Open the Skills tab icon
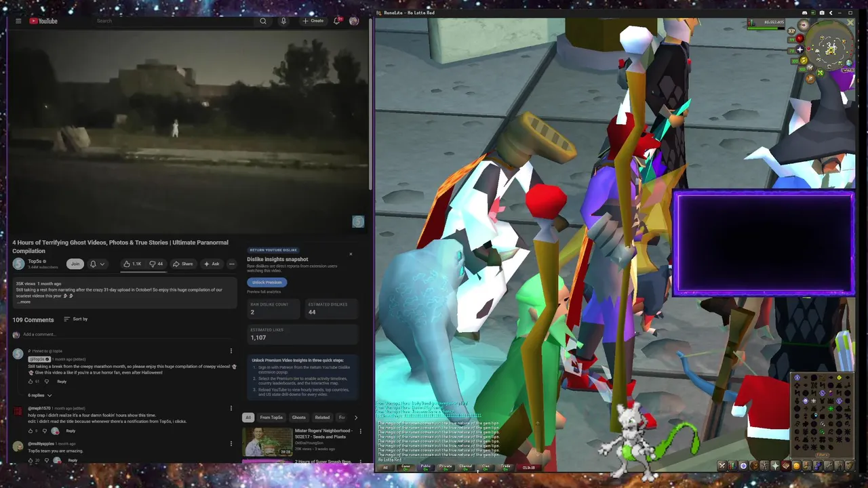The image size is (868, 488). 732,466
